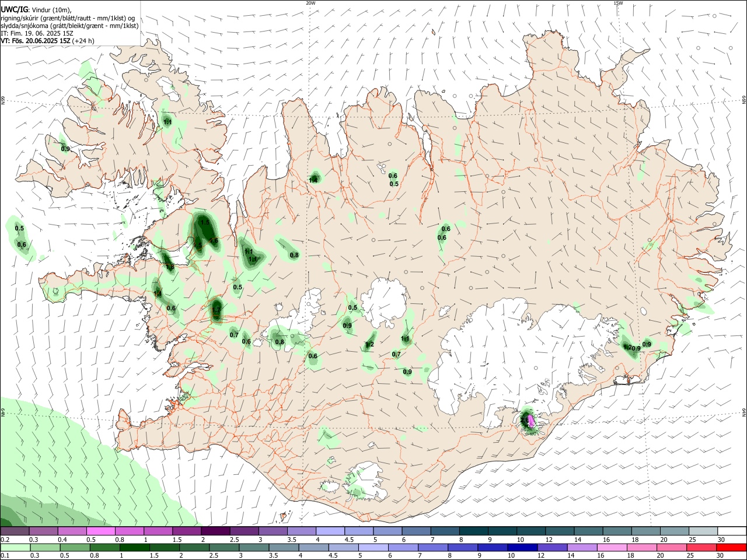Click the '0.1' label in the rain scale
The image size is (747, 560).
click(x=5, y=556)
